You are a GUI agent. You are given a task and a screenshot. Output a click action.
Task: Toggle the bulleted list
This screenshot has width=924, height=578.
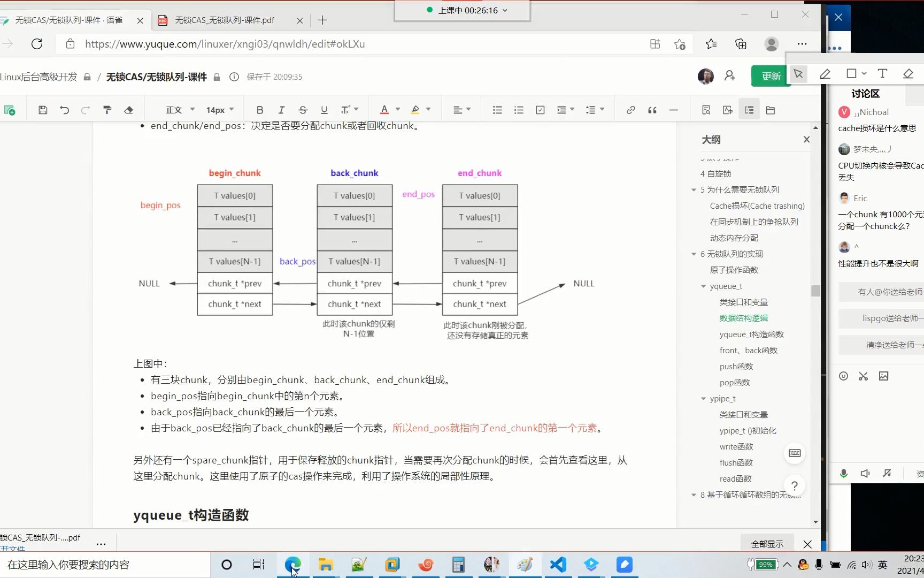(497, 109)
